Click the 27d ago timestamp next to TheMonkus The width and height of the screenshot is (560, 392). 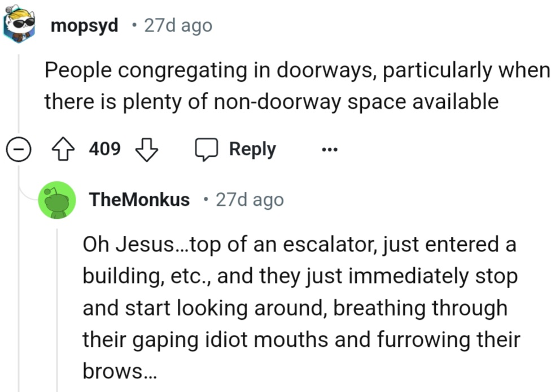pyautogui.click(x=250, y=200)
